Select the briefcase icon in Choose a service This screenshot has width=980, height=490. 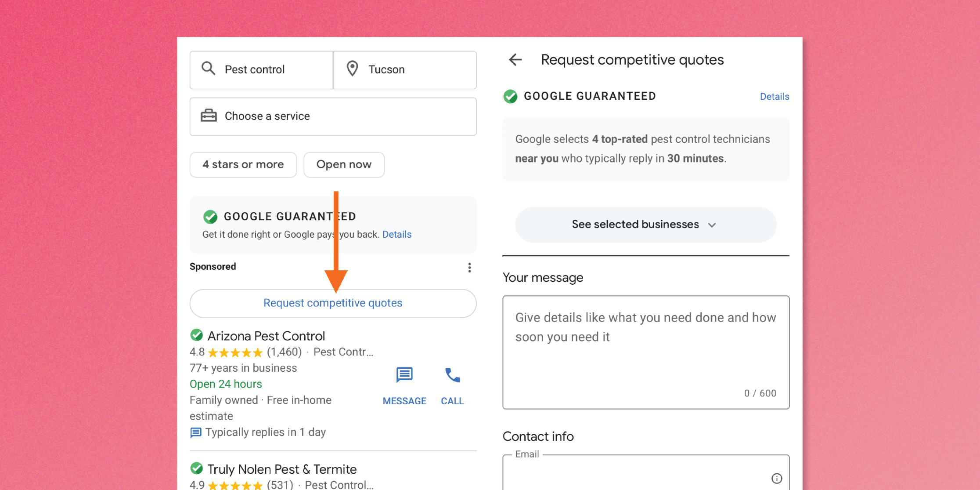click(209, 116)
